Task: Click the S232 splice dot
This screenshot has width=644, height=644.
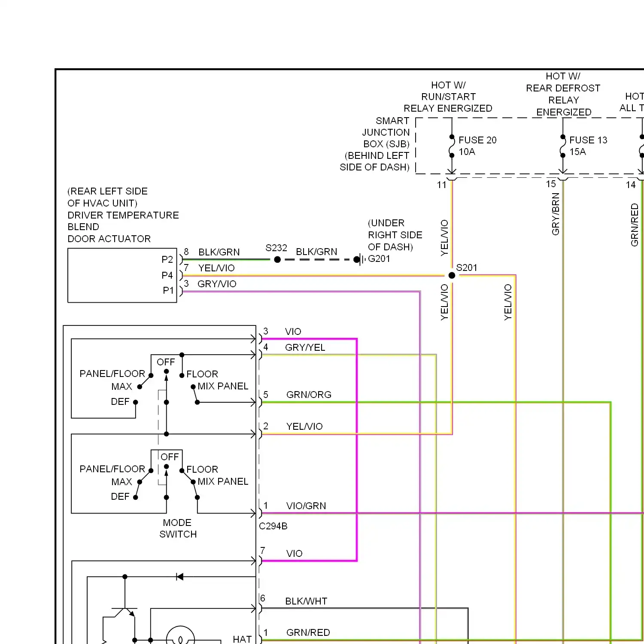Action: click(x=277, y=259)
